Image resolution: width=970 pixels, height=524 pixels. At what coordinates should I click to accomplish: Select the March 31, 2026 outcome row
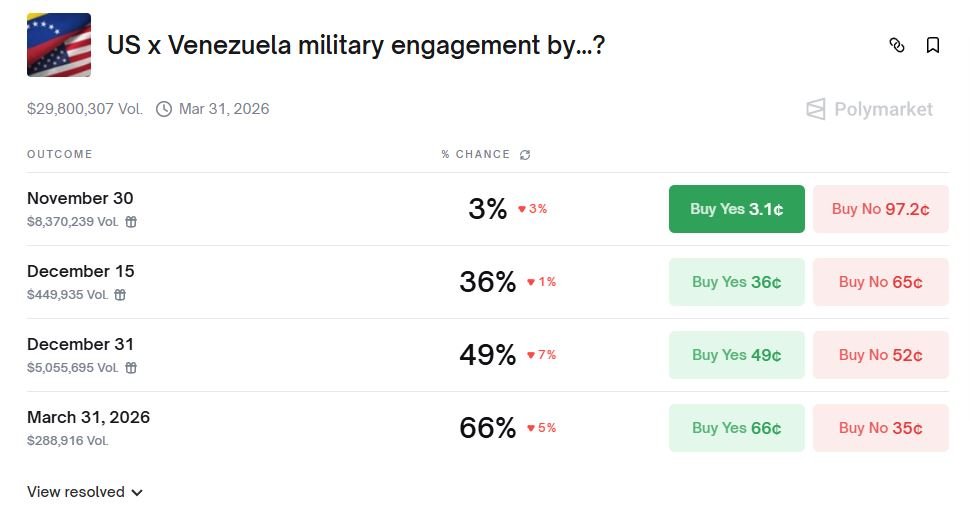point(88,417)
